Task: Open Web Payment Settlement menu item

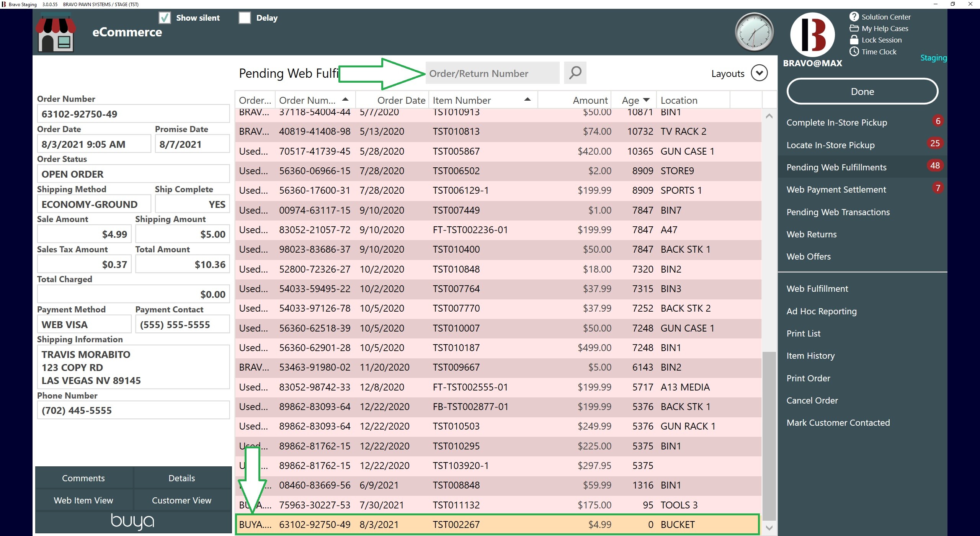Action: coord(836,190)
